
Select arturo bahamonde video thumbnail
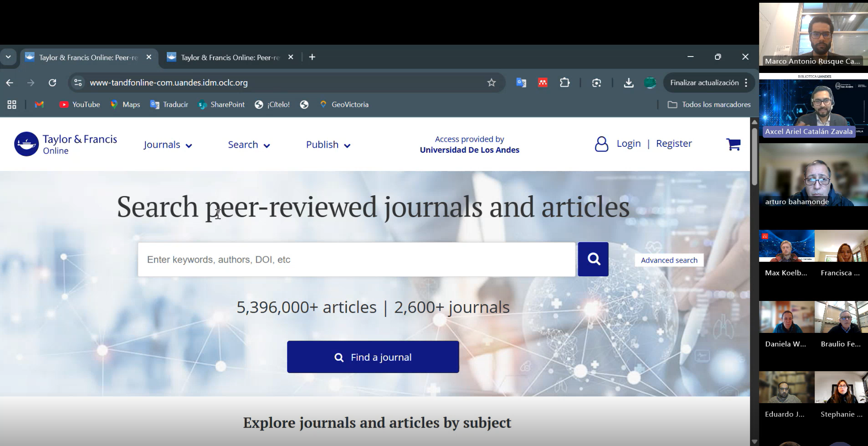(813, 176)
